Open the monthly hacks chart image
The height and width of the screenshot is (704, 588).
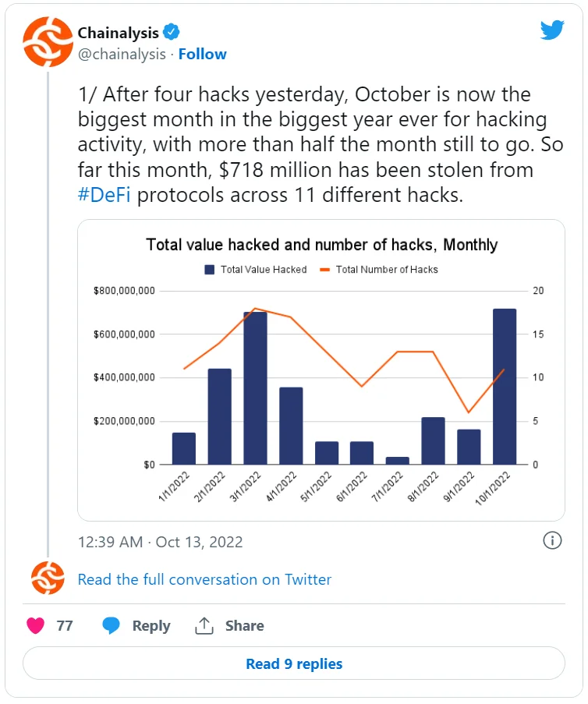[x=321, y=370]
